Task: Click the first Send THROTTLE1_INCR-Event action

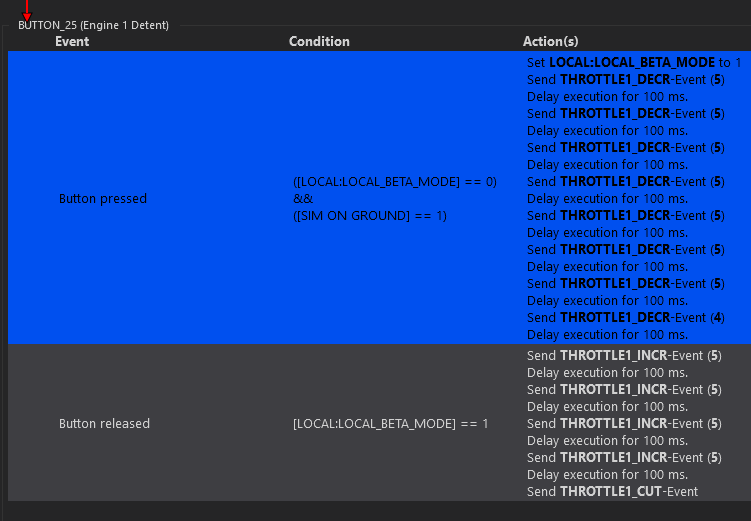Action: point(625,355)
